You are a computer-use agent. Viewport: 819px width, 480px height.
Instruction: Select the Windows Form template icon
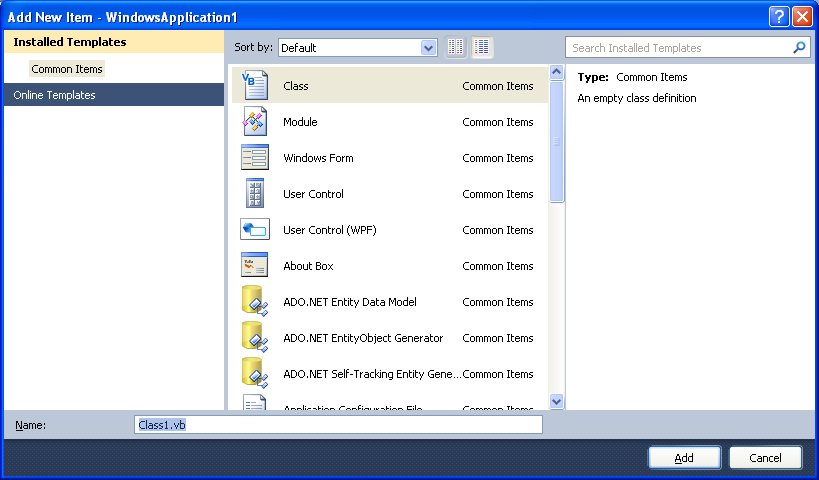(255, 157)
